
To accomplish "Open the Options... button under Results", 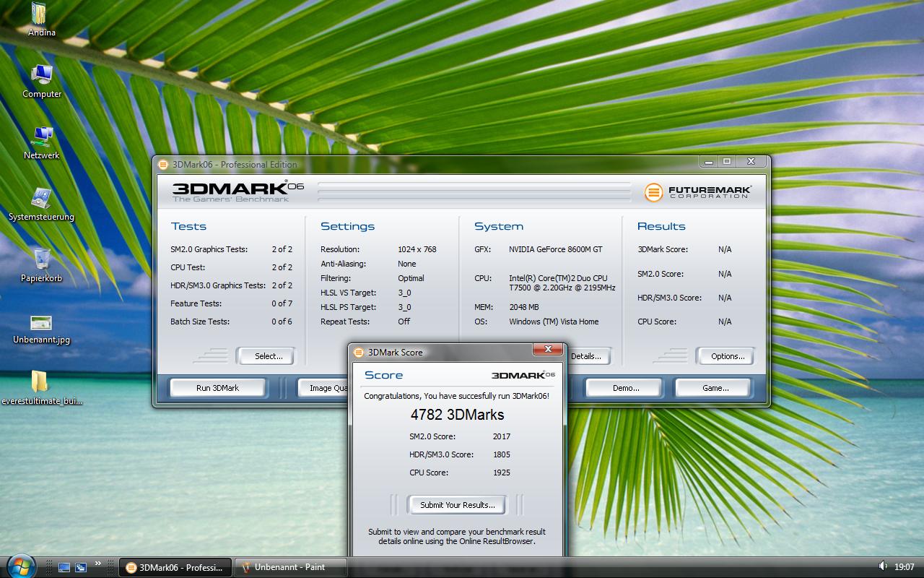I will click(x=727, y=356).
